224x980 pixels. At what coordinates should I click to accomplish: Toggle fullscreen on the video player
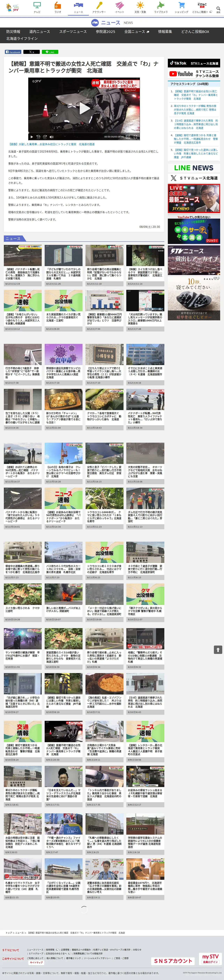(135, 137)
